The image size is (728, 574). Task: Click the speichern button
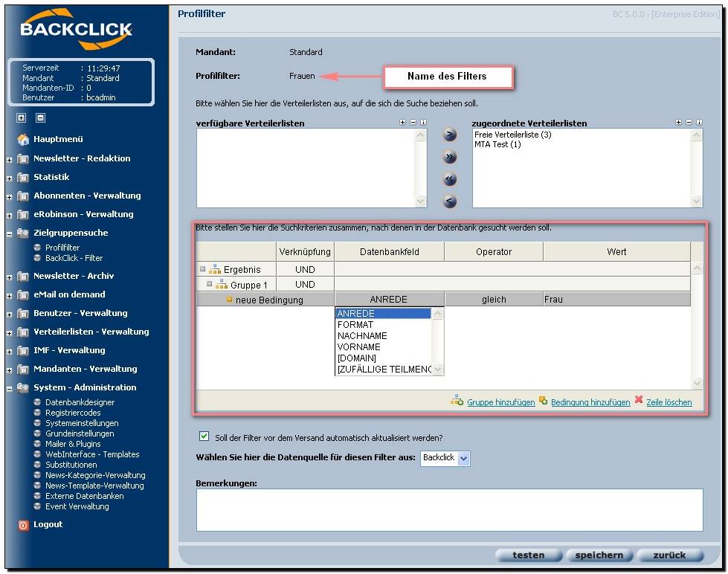coord(599,555)
